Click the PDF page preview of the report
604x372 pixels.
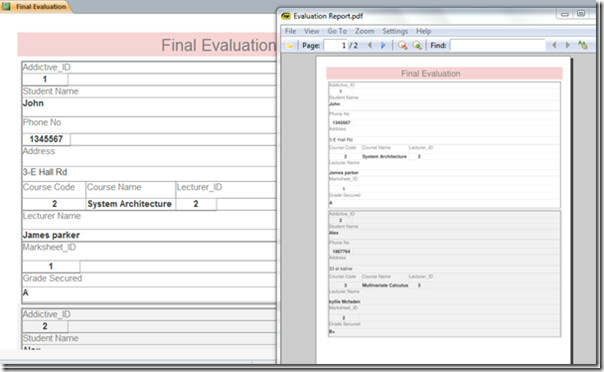(x=444, y=210)
